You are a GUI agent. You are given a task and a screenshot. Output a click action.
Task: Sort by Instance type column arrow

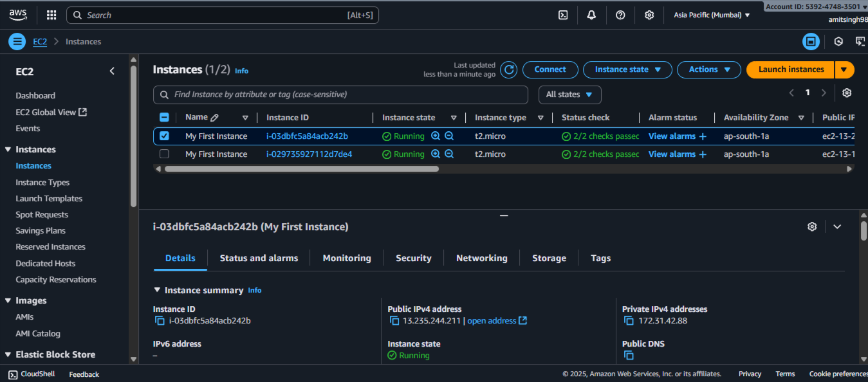click(540, 118)
